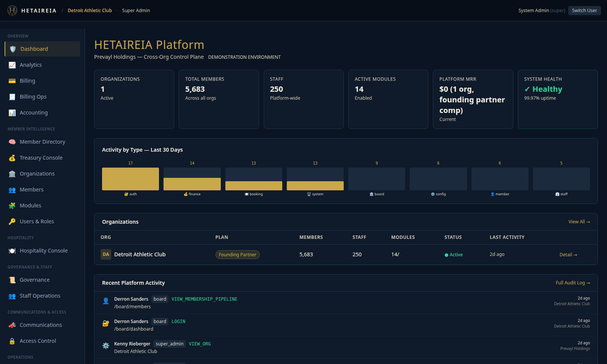Image resolution: width=607 pixels, height=364 pixels.
Task: Go to Billing Ops
Action: tap(42, 97)
